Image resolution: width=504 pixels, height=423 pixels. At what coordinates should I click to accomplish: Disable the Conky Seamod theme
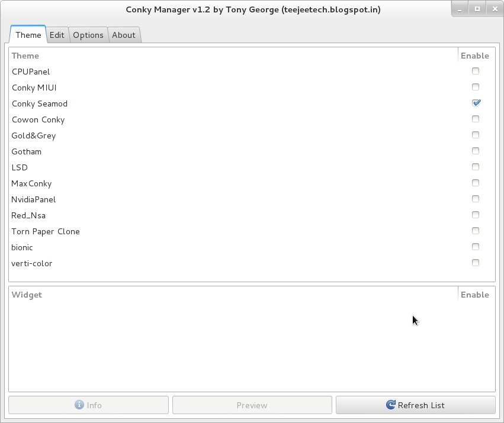pyautogui.click(x=476, y=102)
